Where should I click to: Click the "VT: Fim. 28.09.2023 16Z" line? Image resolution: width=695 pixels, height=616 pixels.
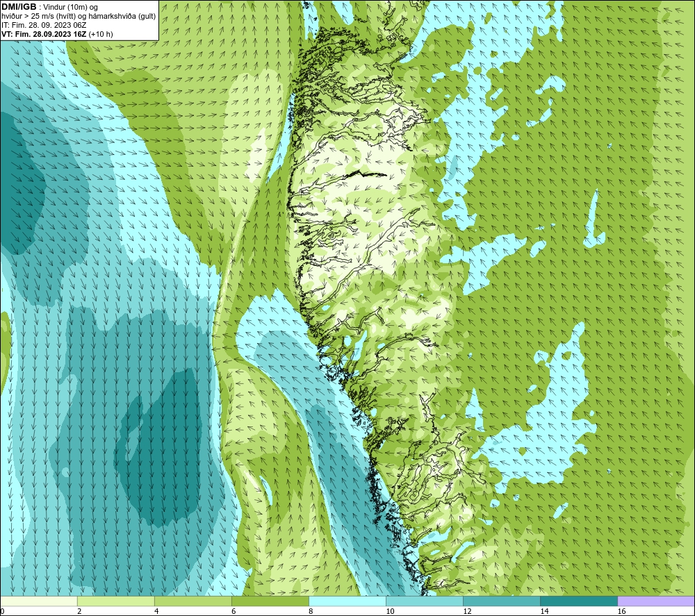point(44,34)
